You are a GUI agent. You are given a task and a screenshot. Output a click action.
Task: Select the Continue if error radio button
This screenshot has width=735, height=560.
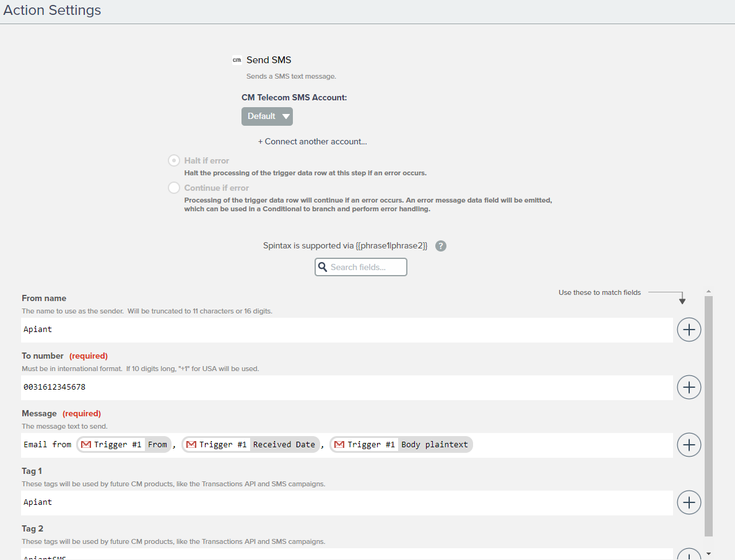tap(174, 188)
